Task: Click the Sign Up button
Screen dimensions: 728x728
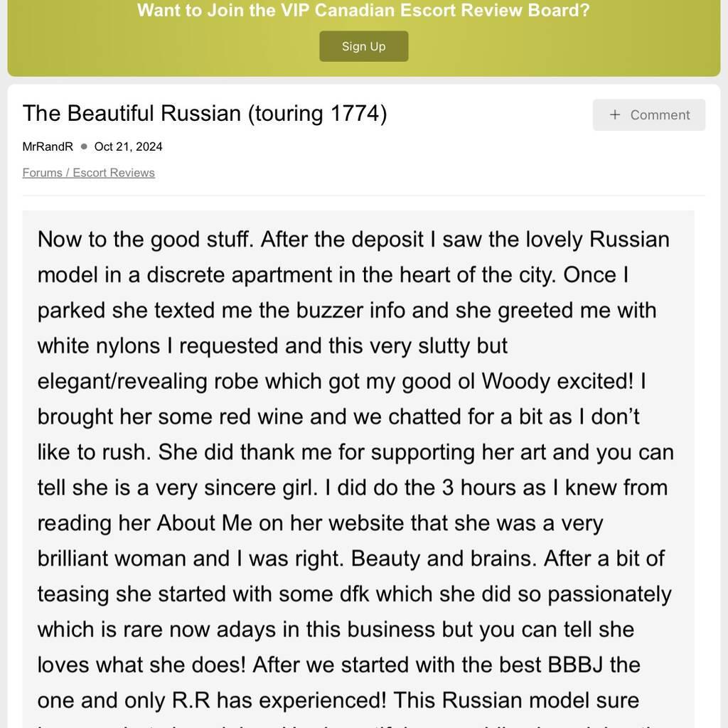Action: coord(363,46)
